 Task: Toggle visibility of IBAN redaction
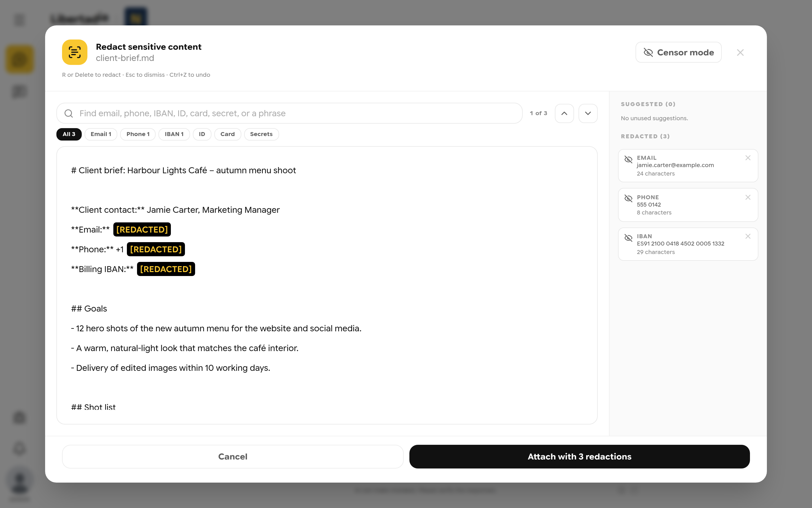pyautogui.click(x=628, y=238)
